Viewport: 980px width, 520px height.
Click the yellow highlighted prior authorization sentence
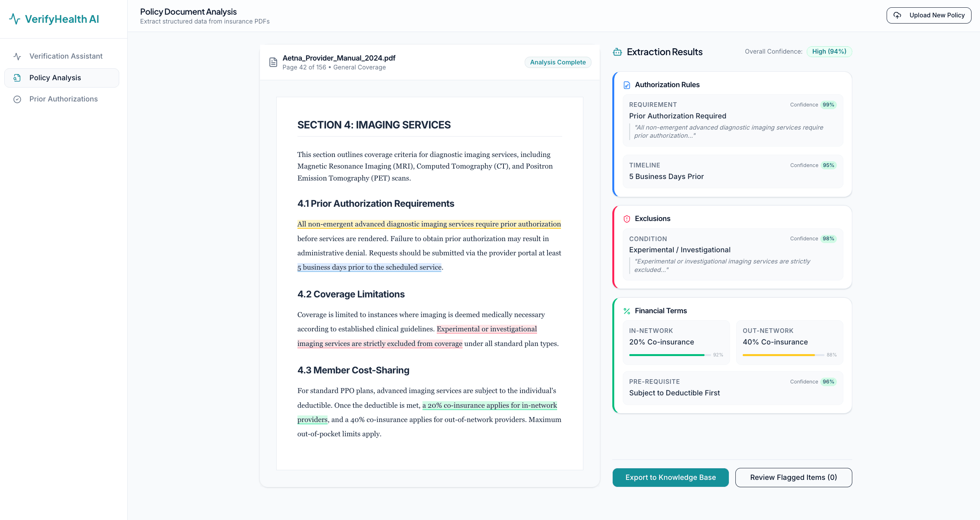pos(429,224)
